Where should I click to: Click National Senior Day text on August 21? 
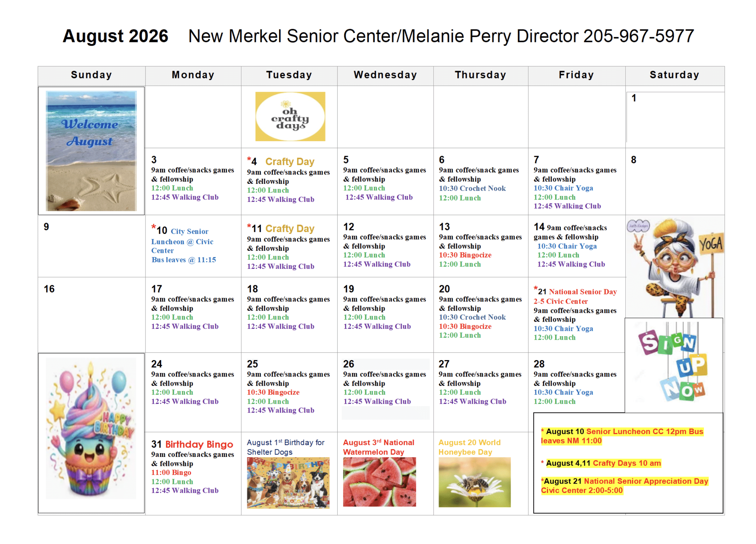[x=583, y=292]
